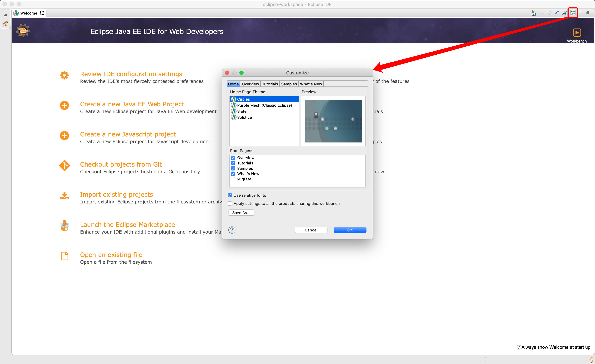Click gear icon beside Review IDE configuration
The width and height of the screenshot is (595, 364).
[64, 75]
